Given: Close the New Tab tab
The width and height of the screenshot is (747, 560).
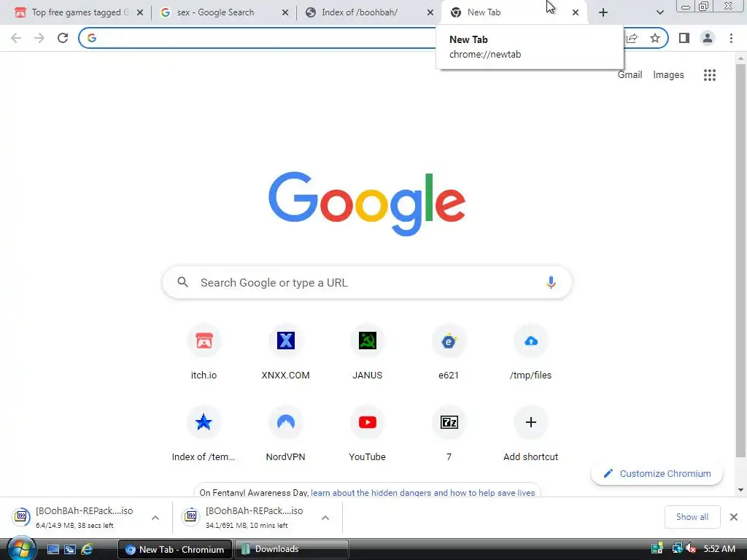Looking at the screenshot, I should 576,13.
